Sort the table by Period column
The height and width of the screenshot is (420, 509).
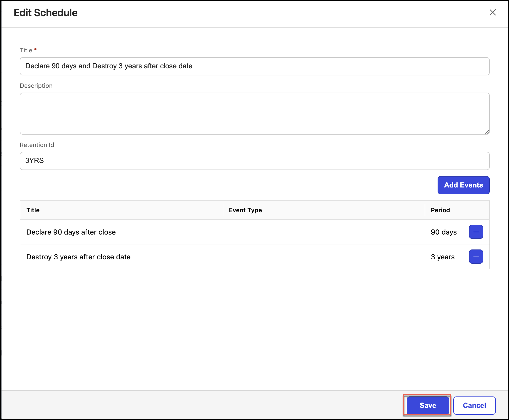click(440, 210)
